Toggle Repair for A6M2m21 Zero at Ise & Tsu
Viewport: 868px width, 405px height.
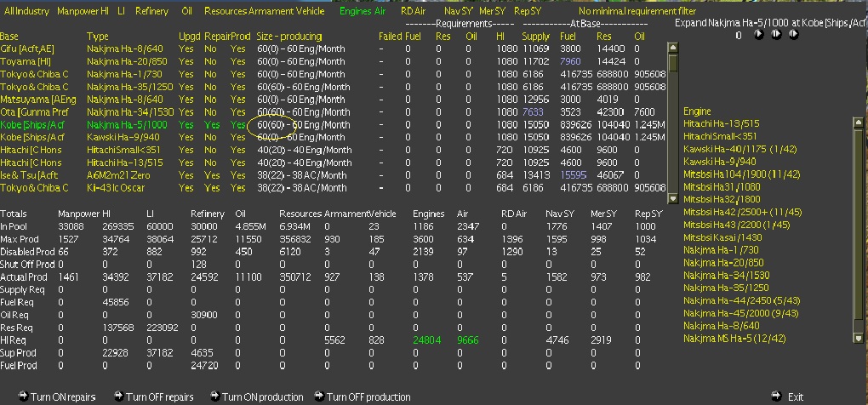click(212, 175)
